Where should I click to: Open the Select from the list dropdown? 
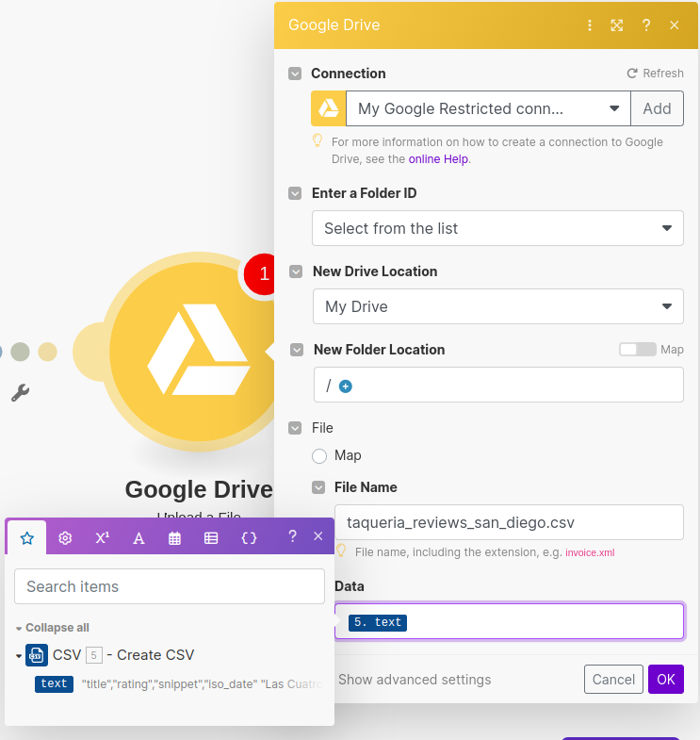click(x=497, y=228)
